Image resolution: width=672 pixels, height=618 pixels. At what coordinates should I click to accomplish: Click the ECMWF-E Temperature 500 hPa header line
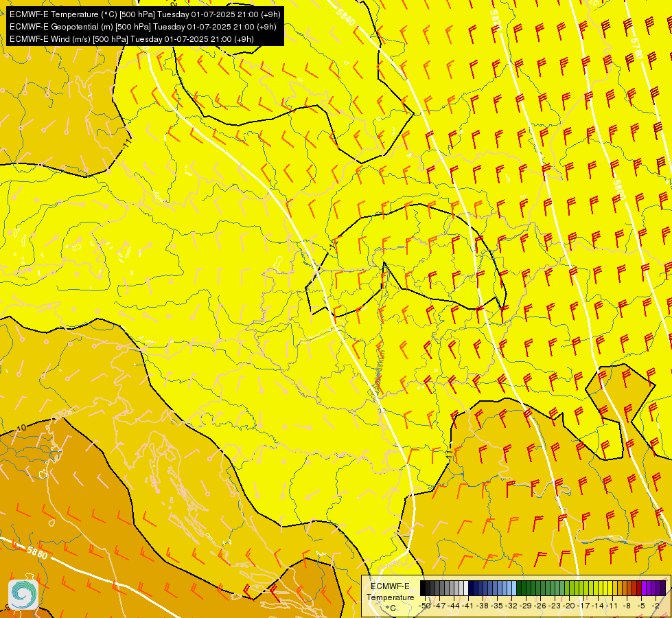[145, 14]
